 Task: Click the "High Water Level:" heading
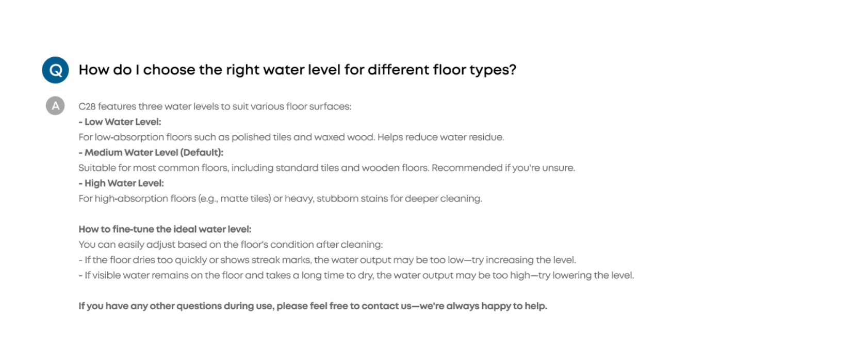coord(121,183)
